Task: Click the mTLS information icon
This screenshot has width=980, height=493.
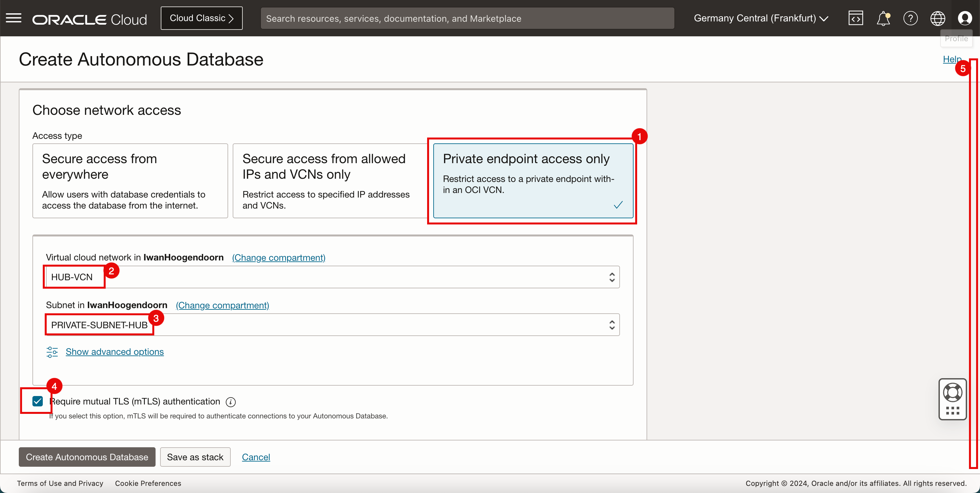Action: pos(230,402)
